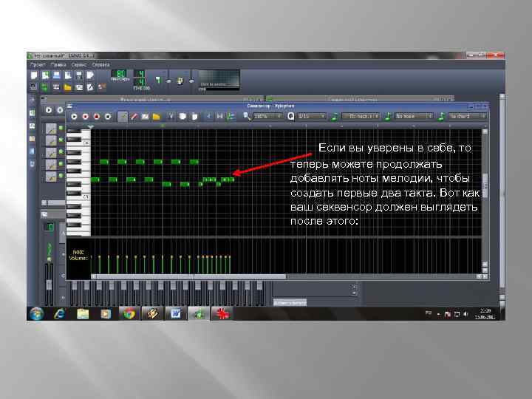Open existing project icon in main toolbar
Viewport: 532px width, 399px height.
[x=57, y=75]
